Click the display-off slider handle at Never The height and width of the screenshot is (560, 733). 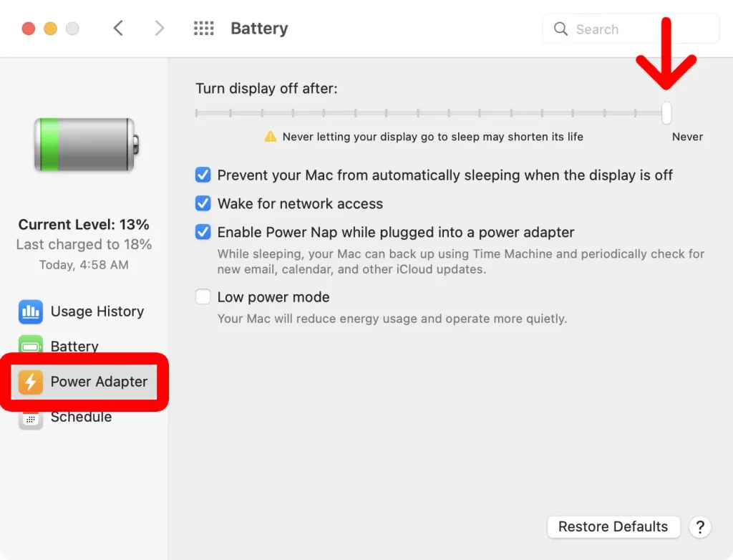tap(666, 113)
